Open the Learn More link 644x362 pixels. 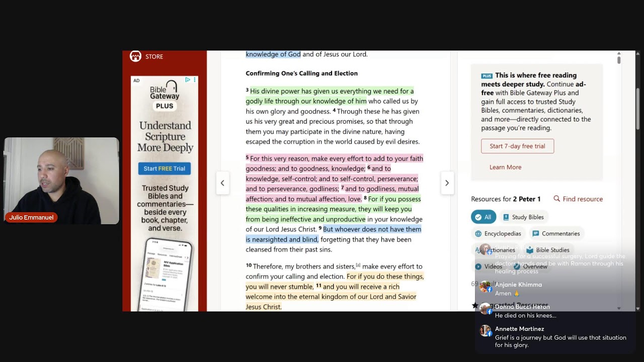click(x=505, y=167)
